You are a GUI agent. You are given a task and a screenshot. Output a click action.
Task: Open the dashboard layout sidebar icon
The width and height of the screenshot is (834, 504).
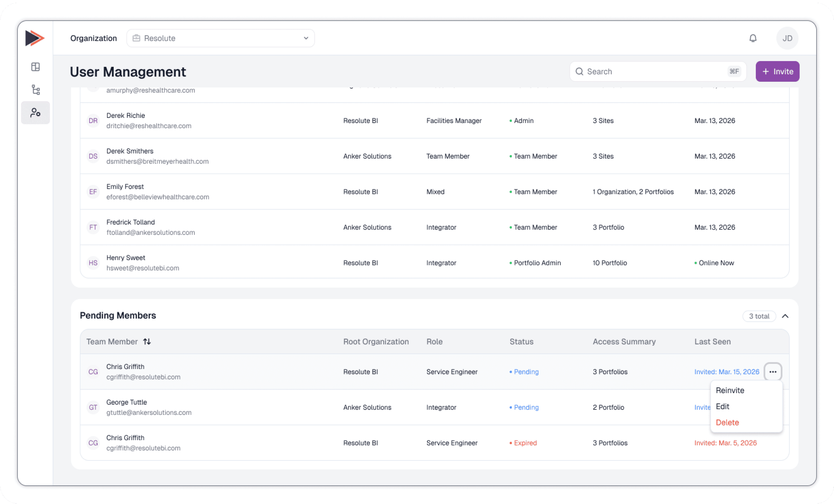point(35,67)
